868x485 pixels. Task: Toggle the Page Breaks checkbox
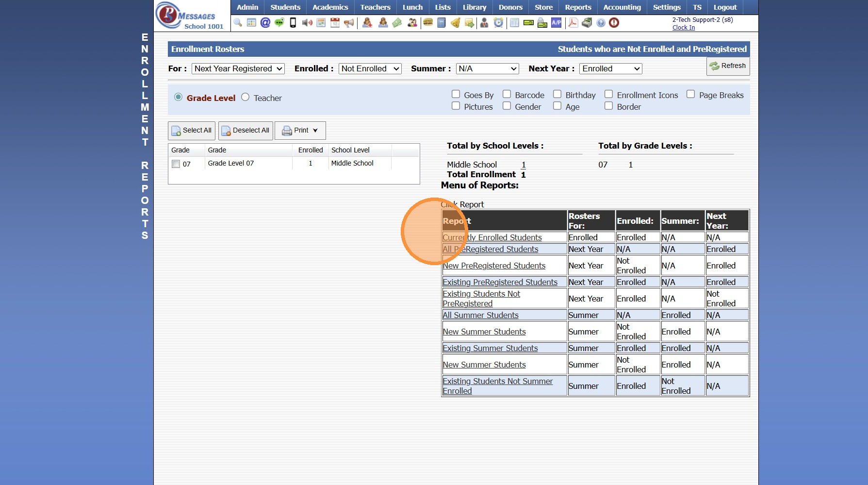click(690, 94)
